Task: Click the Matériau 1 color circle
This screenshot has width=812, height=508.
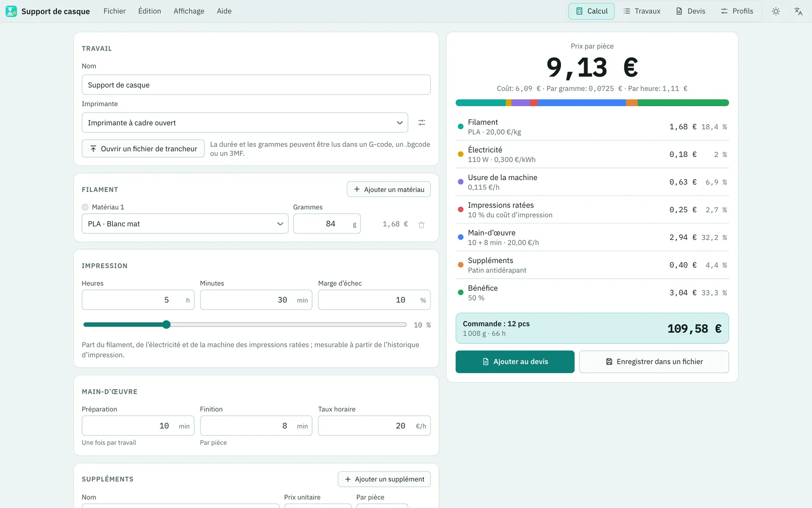Action: click(85, 207)
